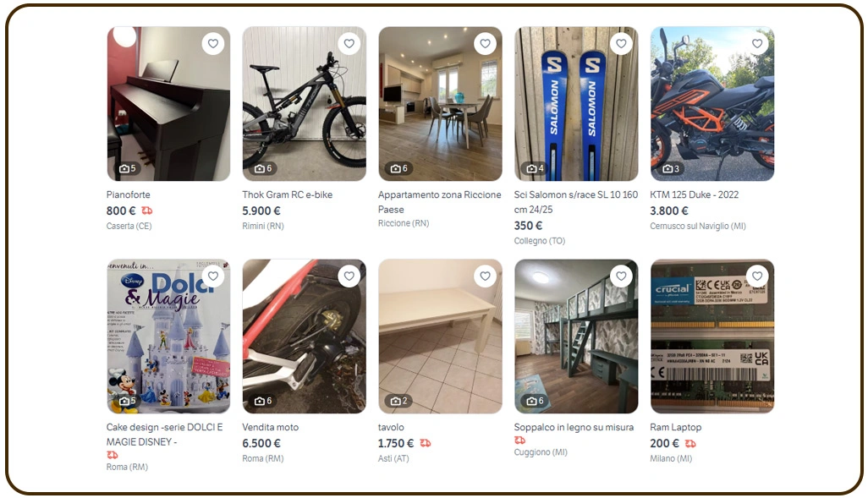The image size is (868, 498).
Task: Open the Thok Gram RC e-bike title link
Action: click(288, 194)
